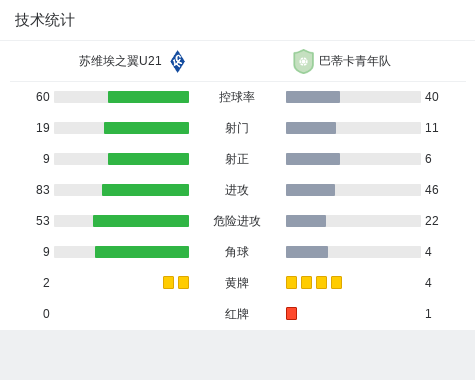Click the gray 进攻 bar showing 46
The width and height of the screenshot is (475, 380).
[x=310, y=190]
